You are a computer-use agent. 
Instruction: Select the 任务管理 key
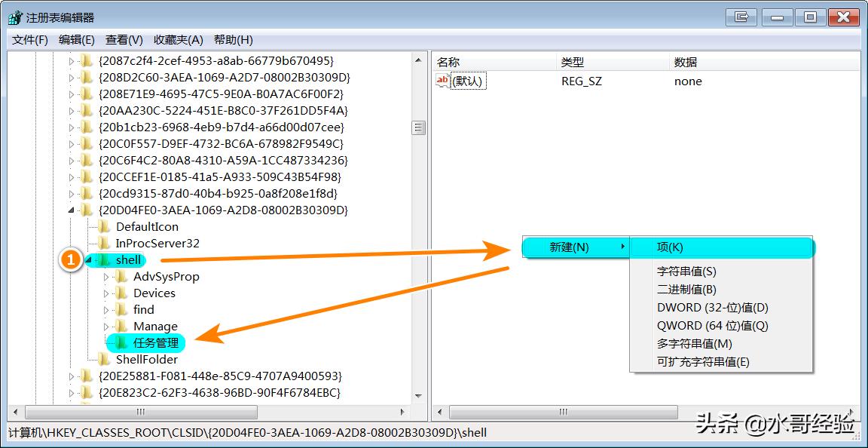(155, 343)
